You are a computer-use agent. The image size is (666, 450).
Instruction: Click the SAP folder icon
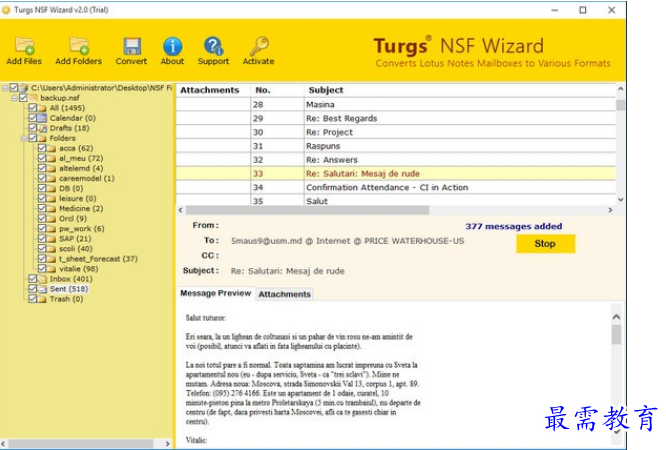[x=51, y=239]
